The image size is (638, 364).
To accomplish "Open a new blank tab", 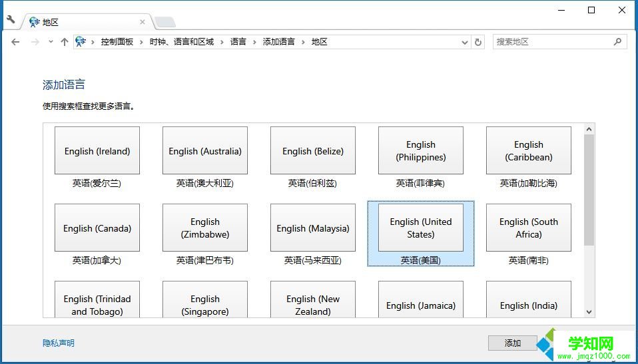I will [x=165, y=22].
